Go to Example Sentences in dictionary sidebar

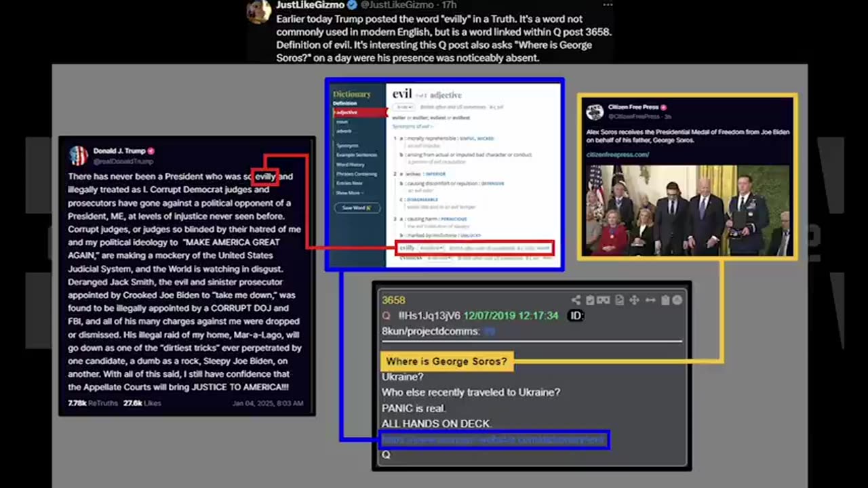[356, 155]
